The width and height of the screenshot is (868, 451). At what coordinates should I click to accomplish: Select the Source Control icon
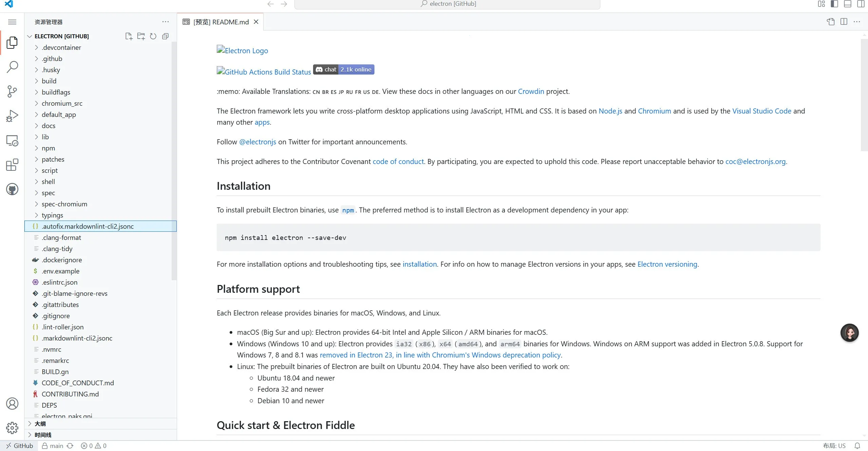(12, 91)
